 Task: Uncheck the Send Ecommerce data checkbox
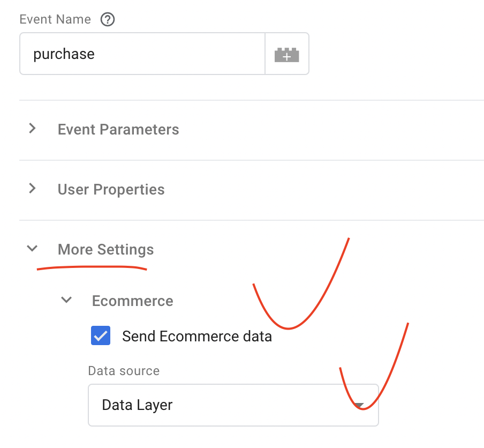101,335
